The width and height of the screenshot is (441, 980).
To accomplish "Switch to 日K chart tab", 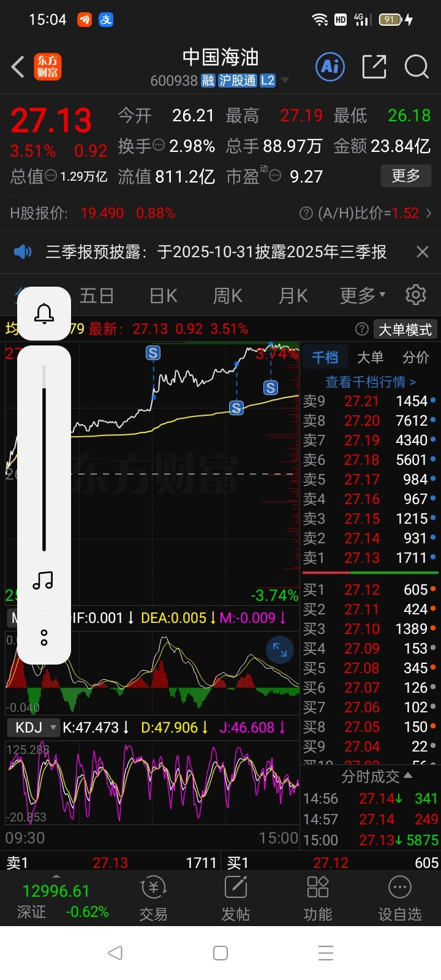I will 164,296.
